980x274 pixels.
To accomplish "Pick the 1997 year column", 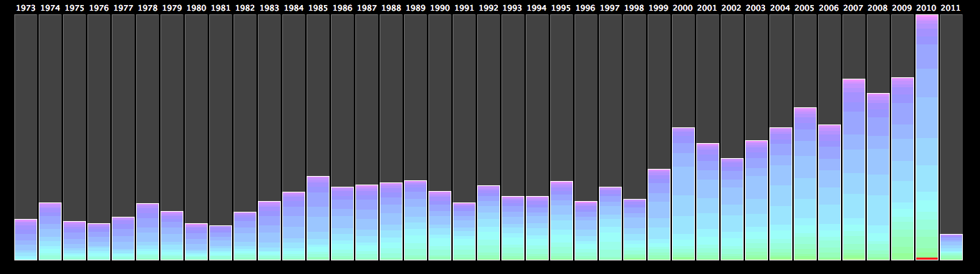I will [610, 223].
